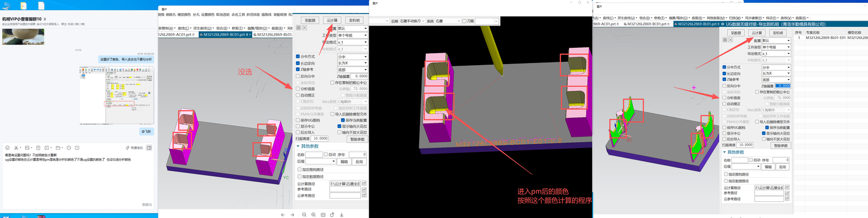
Task: Open emoji picker in chat toolbar
Action: click(x=8, y=148)
